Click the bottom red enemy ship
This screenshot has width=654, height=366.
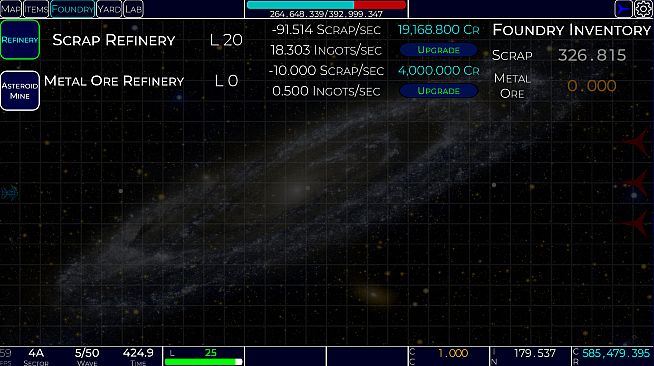pos(637,223)
